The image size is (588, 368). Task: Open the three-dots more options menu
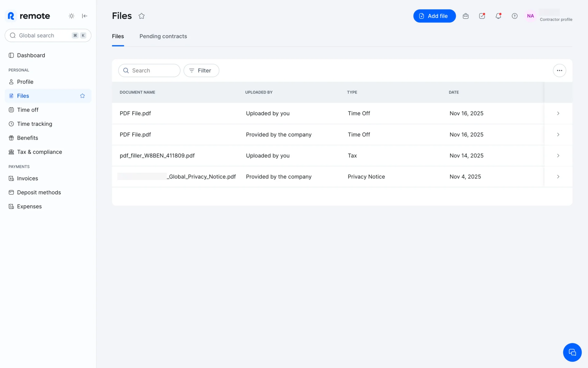click(x=559, y=71)
